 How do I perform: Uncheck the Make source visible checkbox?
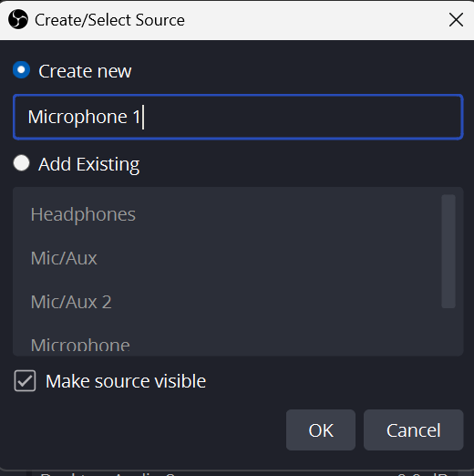point(25,380)
